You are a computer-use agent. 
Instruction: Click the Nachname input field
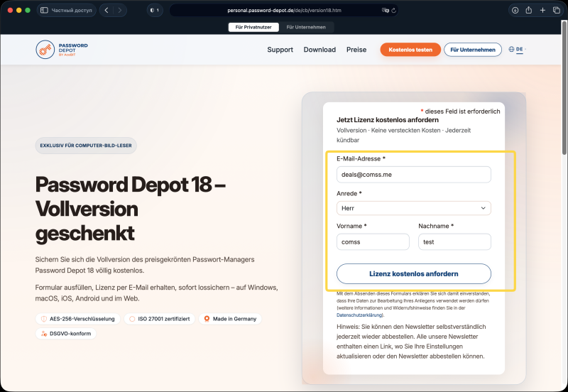pyautogui.click(x=454, y=242)
